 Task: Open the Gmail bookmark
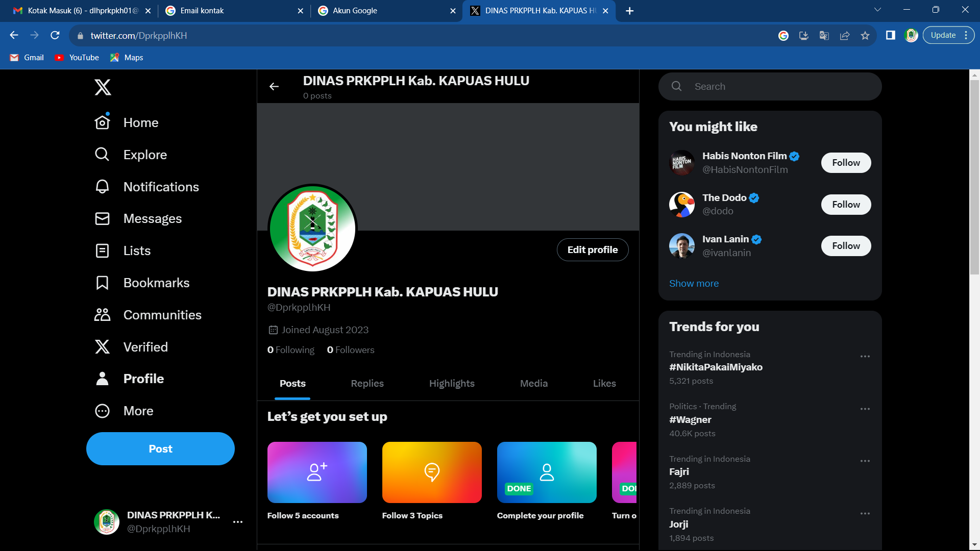tap(27, 58)
